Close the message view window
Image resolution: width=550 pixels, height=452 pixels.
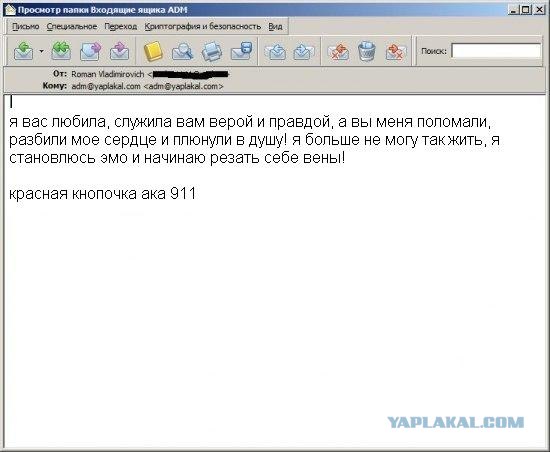point(539,10)
